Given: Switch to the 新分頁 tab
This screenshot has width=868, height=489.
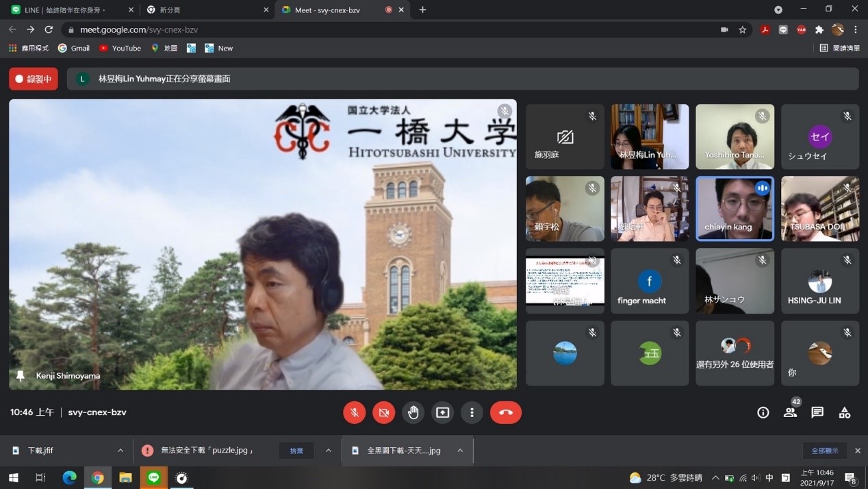Looking at the screenshot, I should pyautogui.click(x=208, y=10).
